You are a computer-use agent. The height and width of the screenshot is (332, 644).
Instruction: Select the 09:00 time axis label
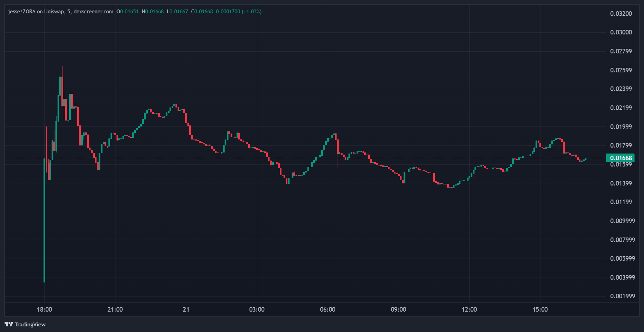point(398,310)
